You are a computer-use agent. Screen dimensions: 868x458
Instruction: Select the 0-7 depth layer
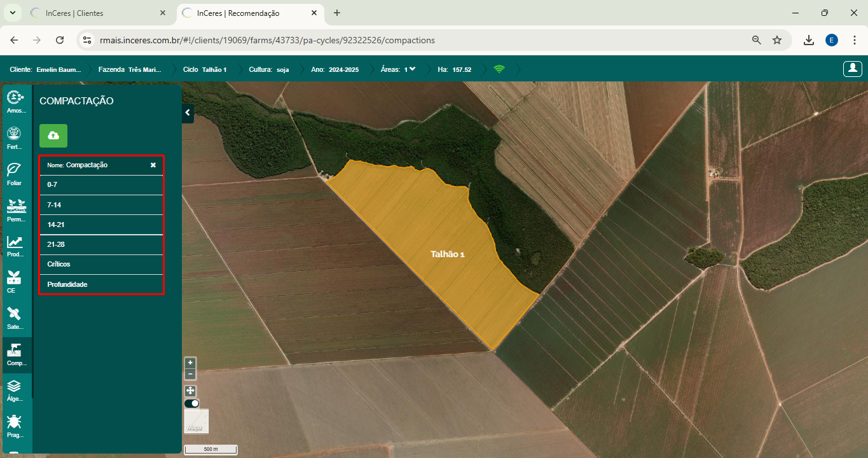point(102,184)
